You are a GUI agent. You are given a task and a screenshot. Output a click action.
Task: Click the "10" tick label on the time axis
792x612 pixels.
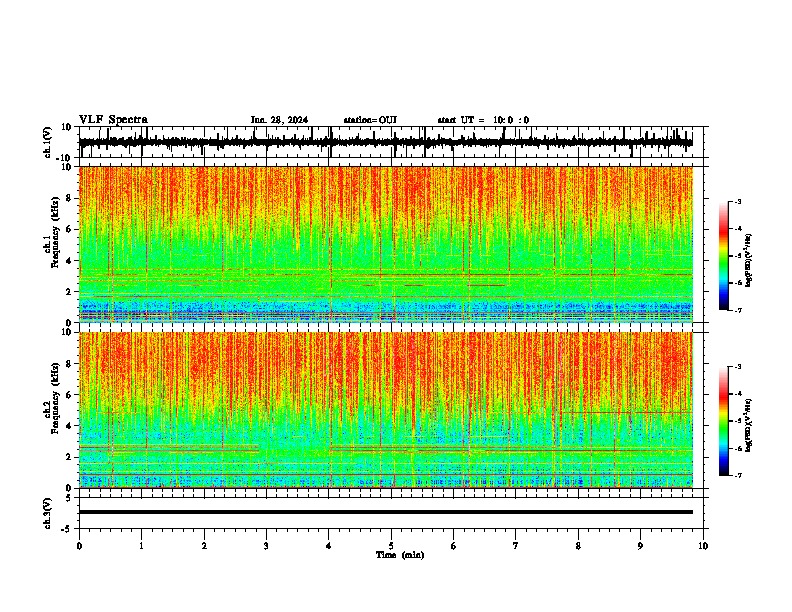click(x=703, y=546)
